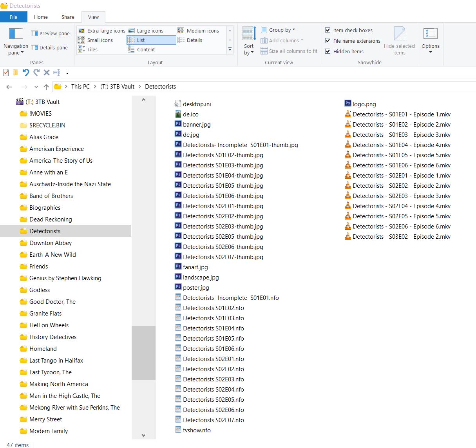Viewport: 476px width, 448px height.
Task: Select Medium icons layout
Action: 199,30
